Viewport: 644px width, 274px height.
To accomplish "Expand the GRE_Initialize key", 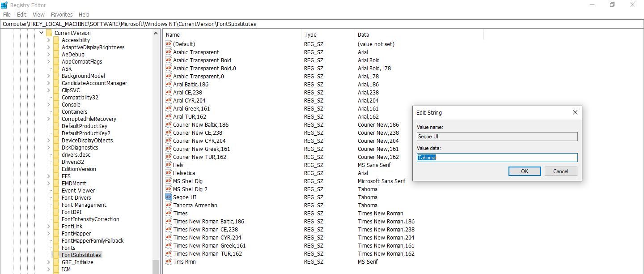I will click(x=49, y=262).
